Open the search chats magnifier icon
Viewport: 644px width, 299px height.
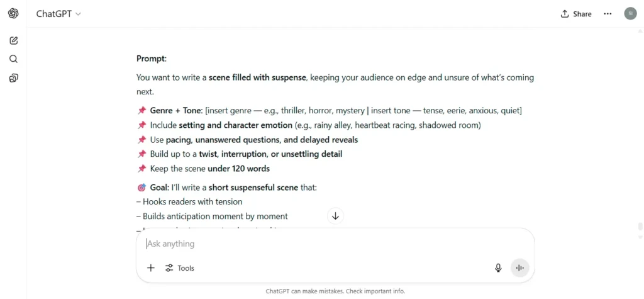(x=14, y=59)
